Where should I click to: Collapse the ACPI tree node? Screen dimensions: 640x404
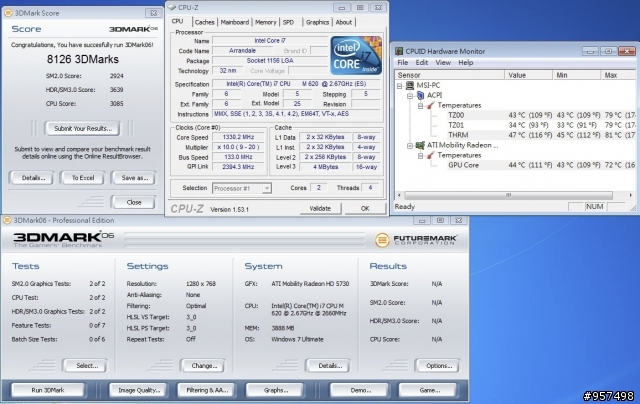tap(410, 95)
